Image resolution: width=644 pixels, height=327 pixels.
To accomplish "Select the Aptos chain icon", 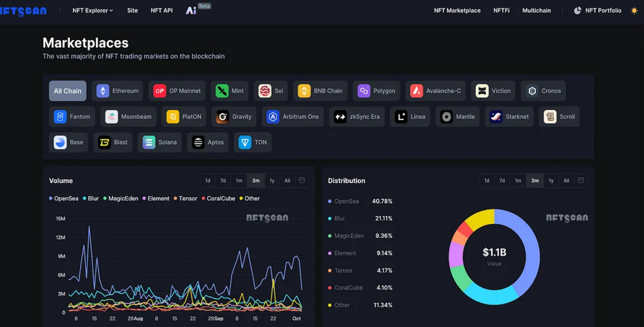I will (198, 142).
